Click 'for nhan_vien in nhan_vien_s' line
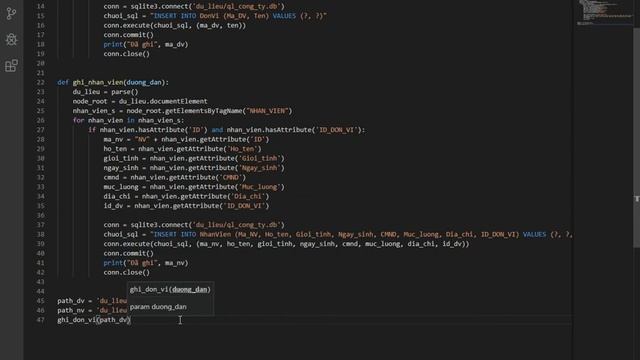The image size is (640, 360). point(128,120)
